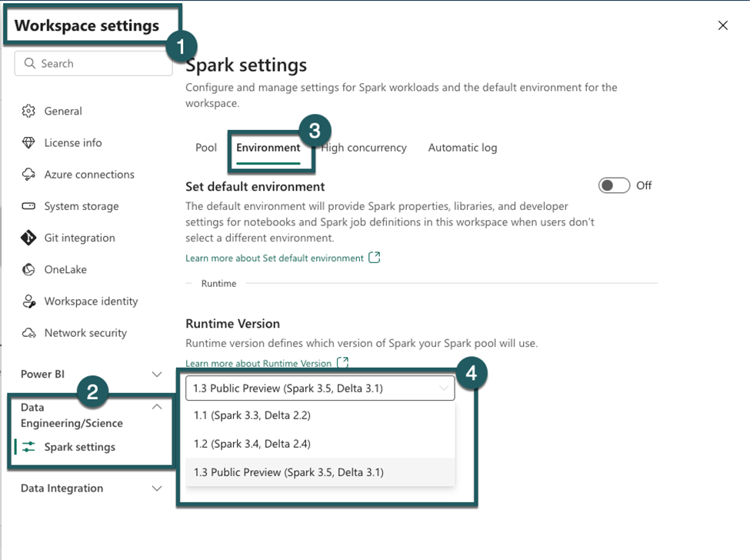
Task: Click the Spark settings page title
Action: pyautogui.click(x=246, y=65)
